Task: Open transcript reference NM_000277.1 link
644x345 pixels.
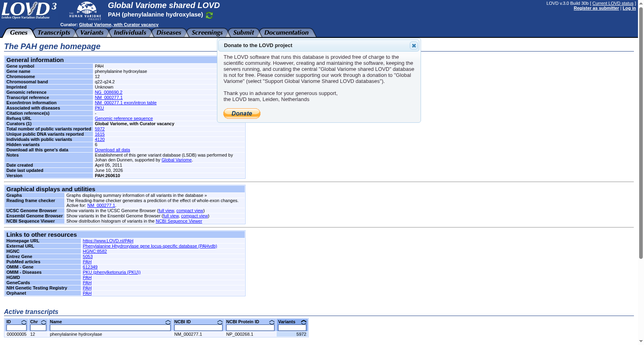Action: [109, 97]
